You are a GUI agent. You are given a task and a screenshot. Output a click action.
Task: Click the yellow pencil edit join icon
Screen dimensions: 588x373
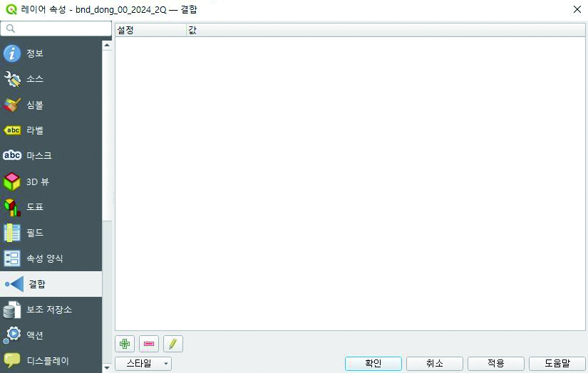tap(173, 344)
